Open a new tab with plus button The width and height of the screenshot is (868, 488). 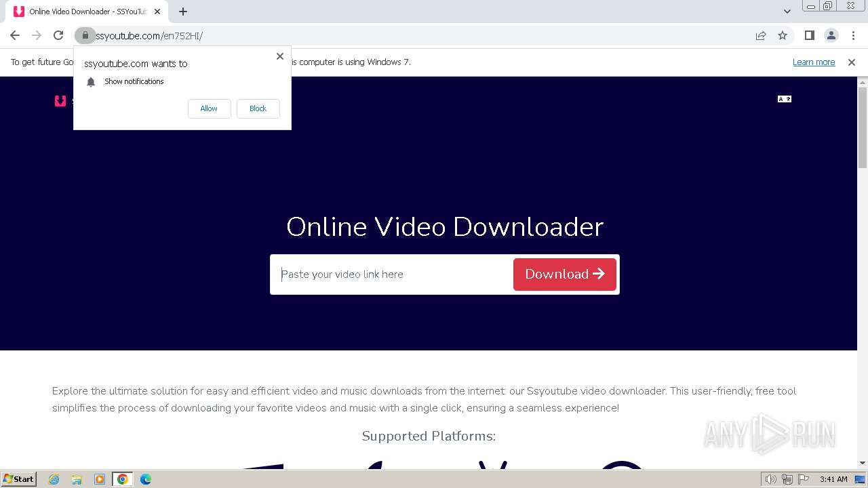point(183,12)
